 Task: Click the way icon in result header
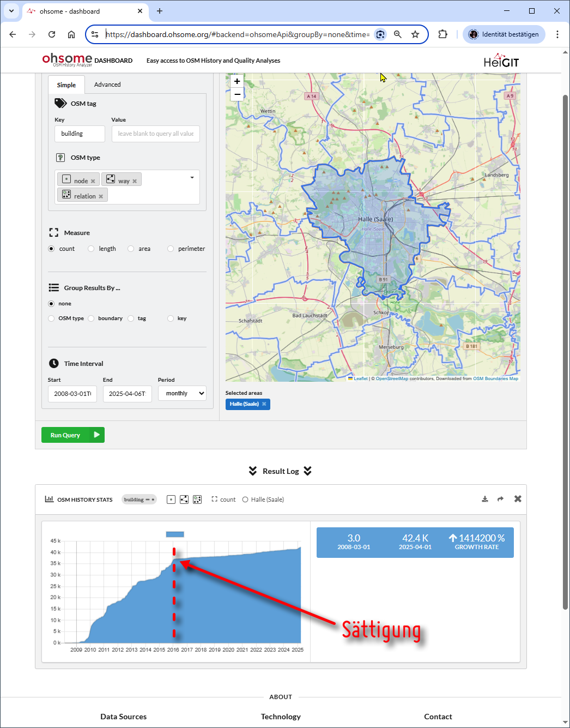point(184,500)
